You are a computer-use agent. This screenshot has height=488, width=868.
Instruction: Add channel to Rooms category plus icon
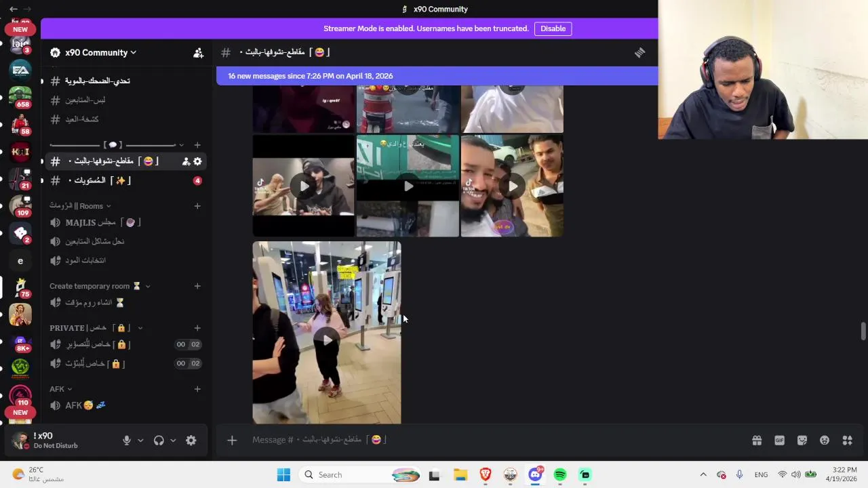point(197,206)
